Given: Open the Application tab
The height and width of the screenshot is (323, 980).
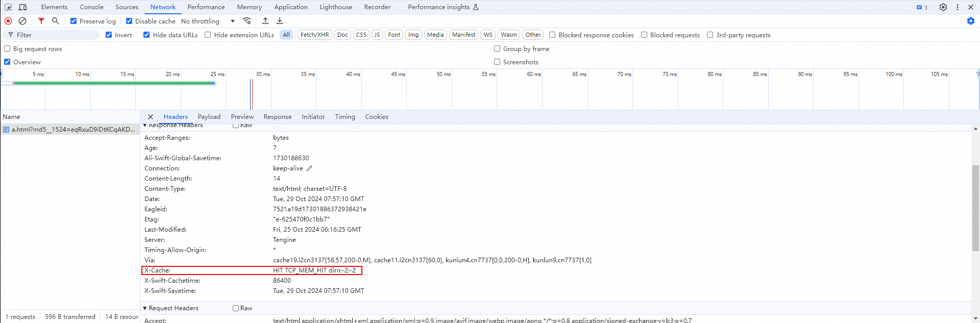Looking at the screenshot, I should pyautogui.click(x=291, y=7).
